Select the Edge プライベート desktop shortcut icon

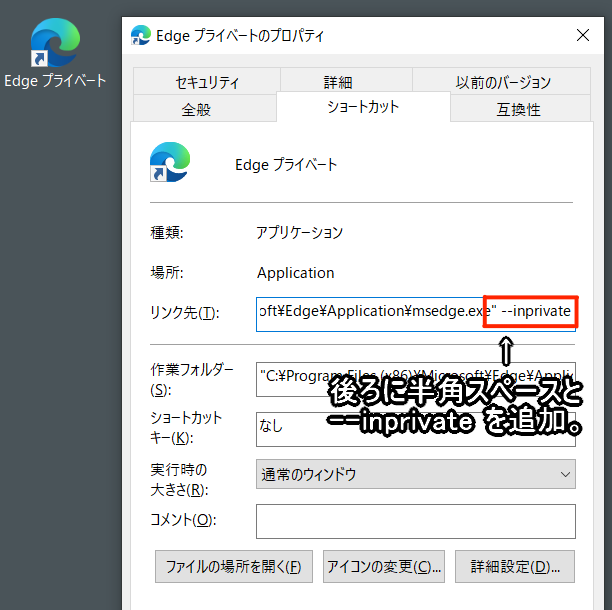click(55, 43)
